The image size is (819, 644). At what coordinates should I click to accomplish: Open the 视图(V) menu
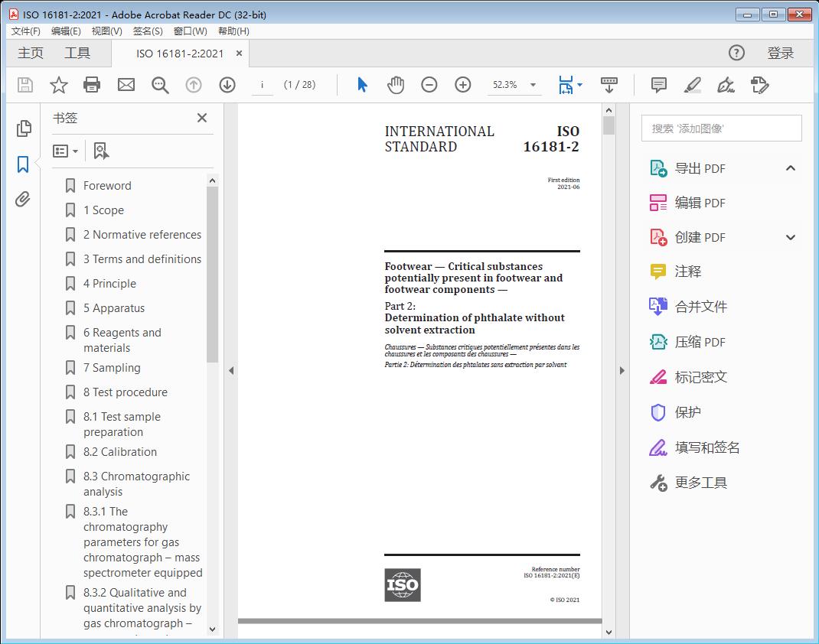point(106,31)
